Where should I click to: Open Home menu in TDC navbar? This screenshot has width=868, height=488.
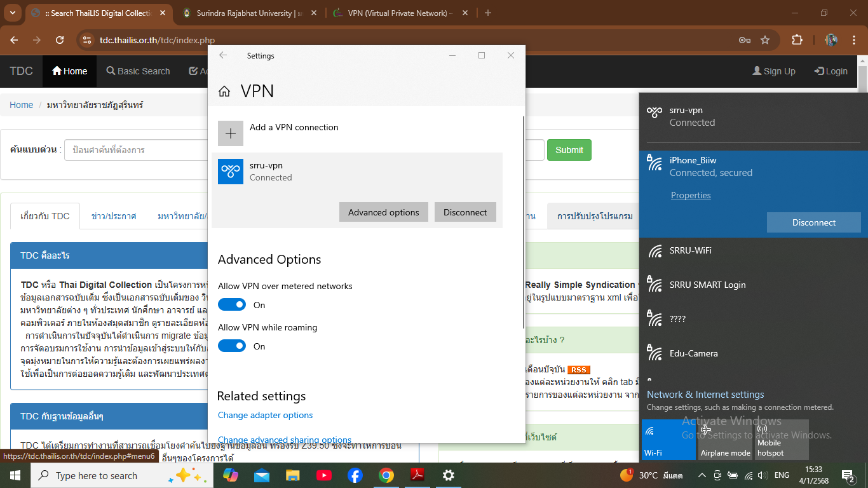[70, 71]
